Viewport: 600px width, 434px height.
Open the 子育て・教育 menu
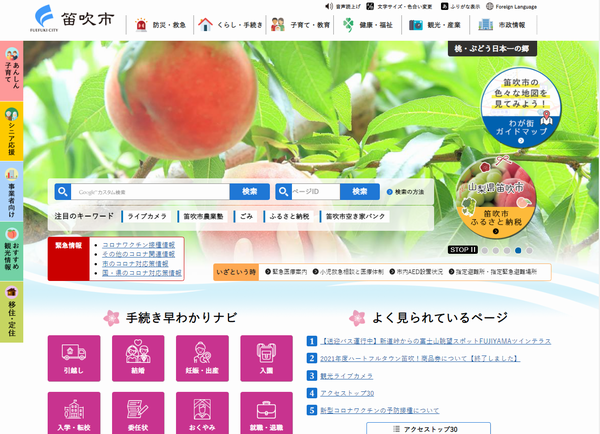click(300, 25)
